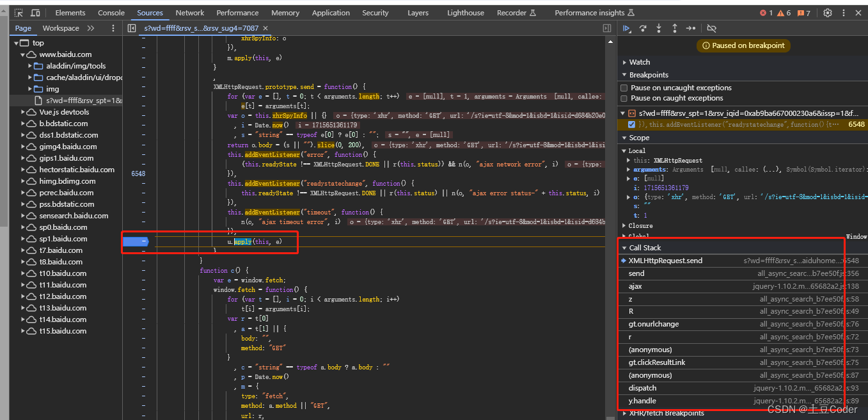
Task: Toggle the debugger sidebar icon
Action: tap(607, 28)
